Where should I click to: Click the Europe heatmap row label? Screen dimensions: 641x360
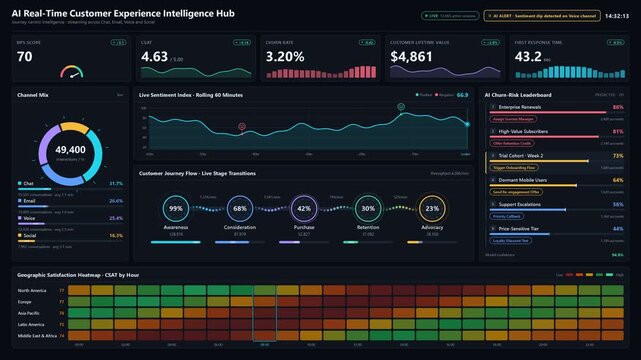tap(25, 302)
